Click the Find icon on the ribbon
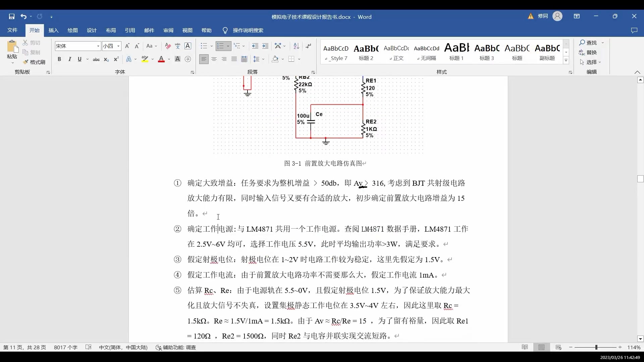The image size is (644, 362). click(589, 43)
